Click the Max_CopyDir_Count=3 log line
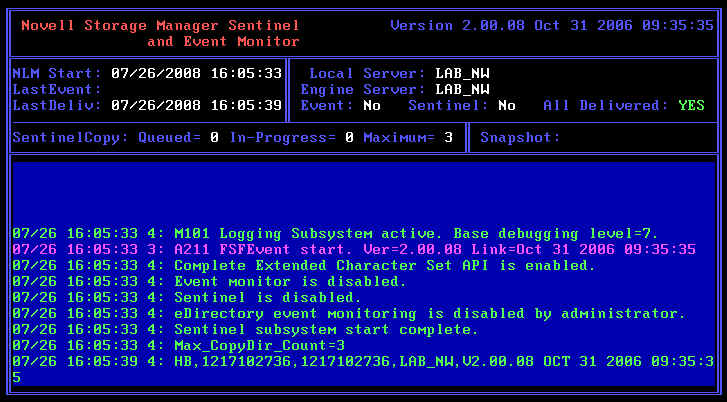727x402 pixels. point(179,345)
